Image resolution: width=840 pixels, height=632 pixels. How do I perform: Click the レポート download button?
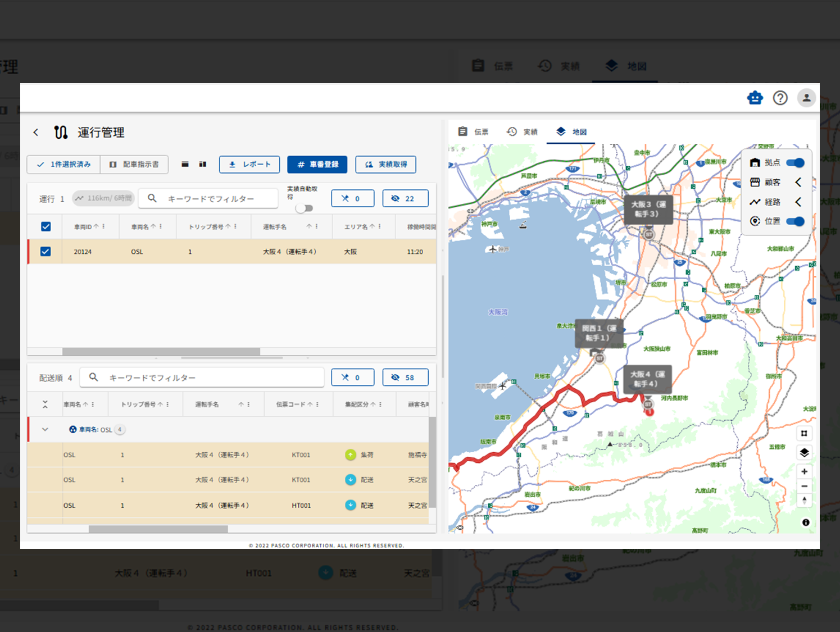249,165
